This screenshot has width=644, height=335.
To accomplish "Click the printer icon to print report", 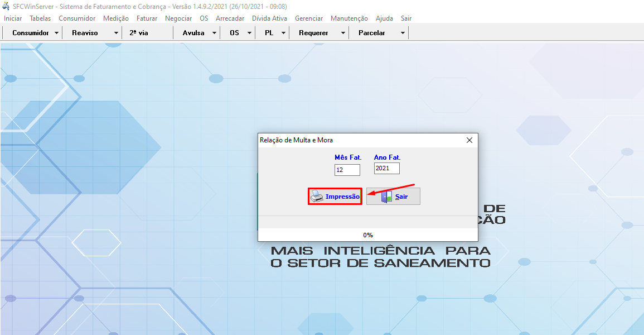I will click(317, 197).
